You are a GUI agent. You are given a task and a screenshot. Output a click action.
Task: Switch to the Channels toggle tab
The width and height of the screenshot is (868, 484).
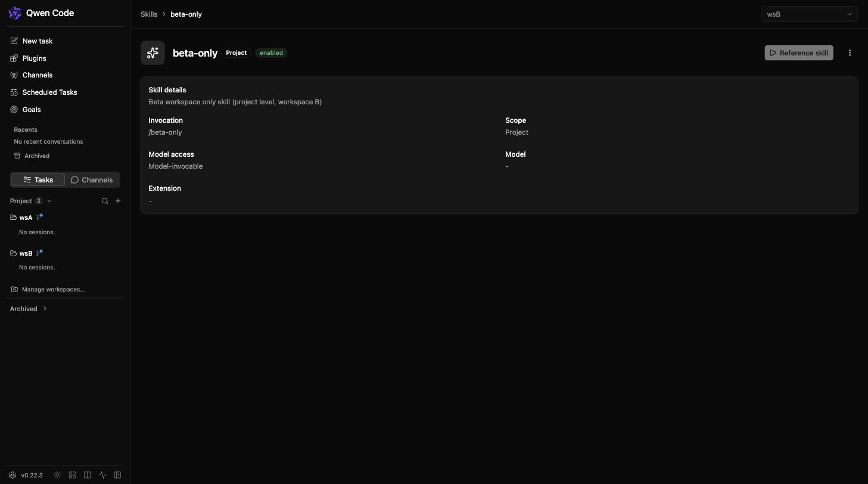click(92, 180)
